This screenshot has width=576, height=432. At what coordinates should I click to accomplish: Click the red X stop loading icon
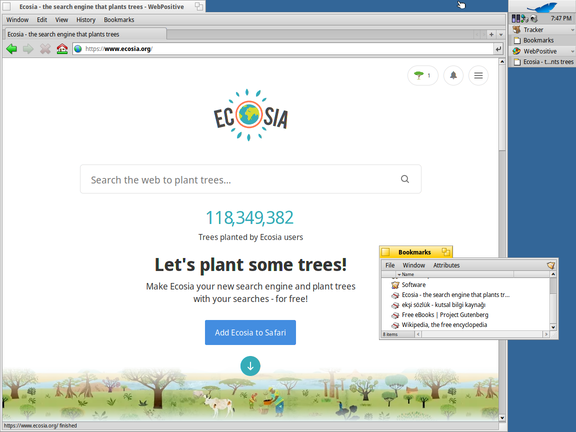[x=45, y=48]
